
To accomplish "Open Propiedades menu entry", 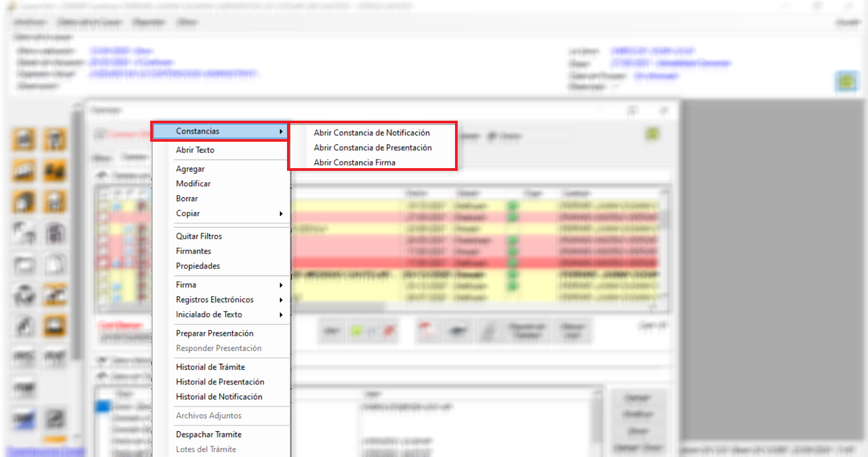I will point(198,266).
